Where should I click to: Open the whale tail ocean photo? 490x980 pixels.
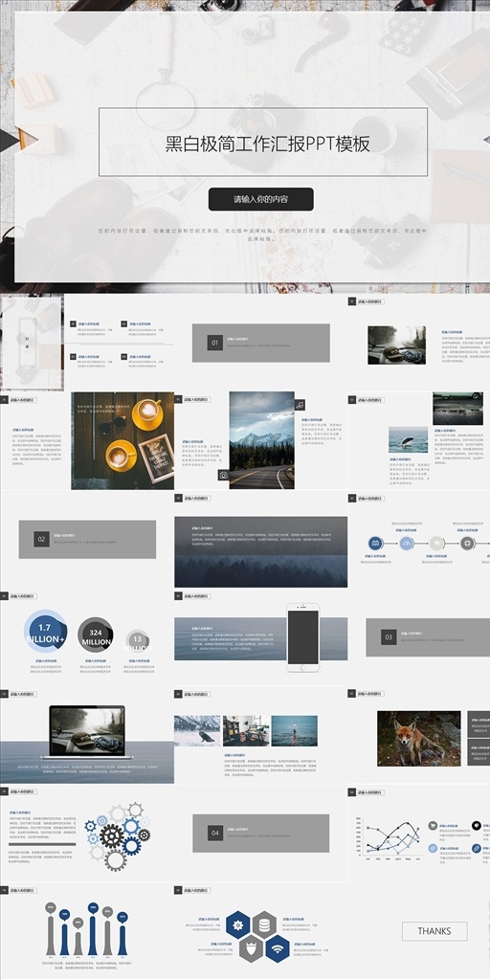tap(408, 439)
